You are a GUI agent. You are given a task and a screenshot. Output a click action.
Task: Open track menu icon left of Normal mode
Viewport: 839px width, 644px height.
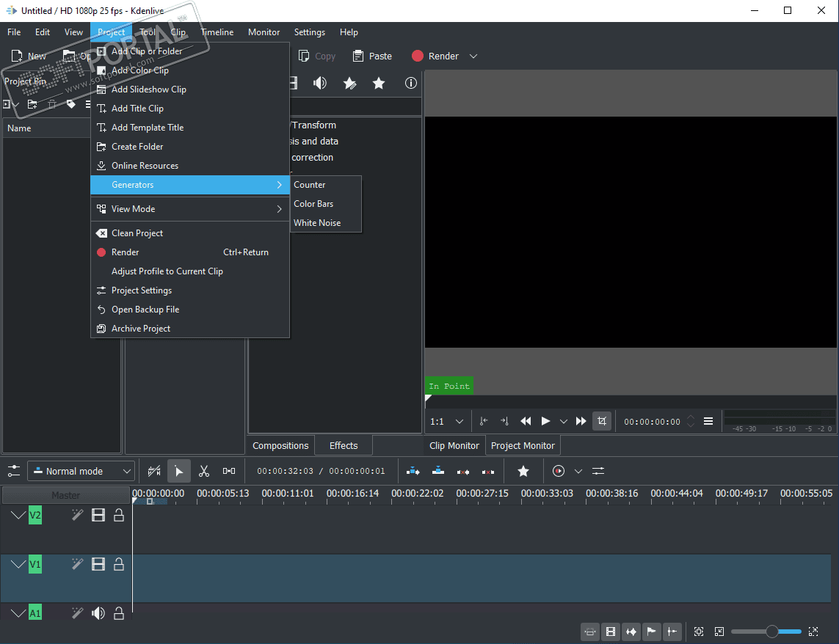14,471
